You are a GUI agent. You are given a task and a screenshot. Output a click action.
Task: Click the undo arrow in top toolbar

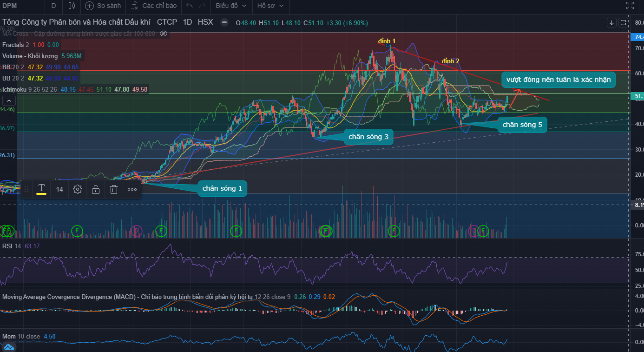[x=189, y=6]
